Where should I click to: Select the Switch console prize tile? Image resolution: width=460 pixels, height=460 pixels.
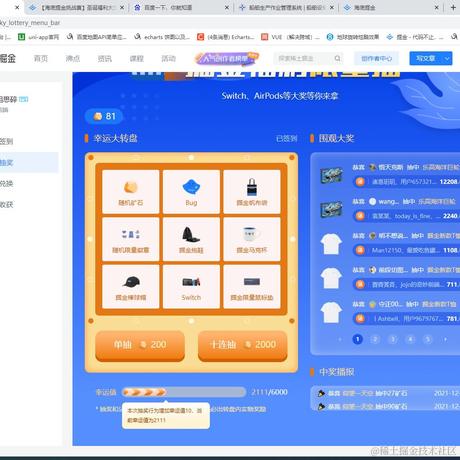[x=191, y=287]
